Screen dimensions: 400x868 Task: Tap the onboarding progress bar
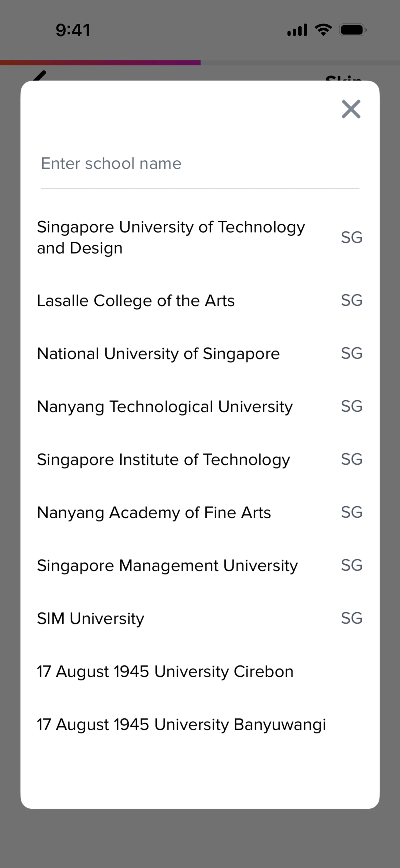(x=200, y=63)
